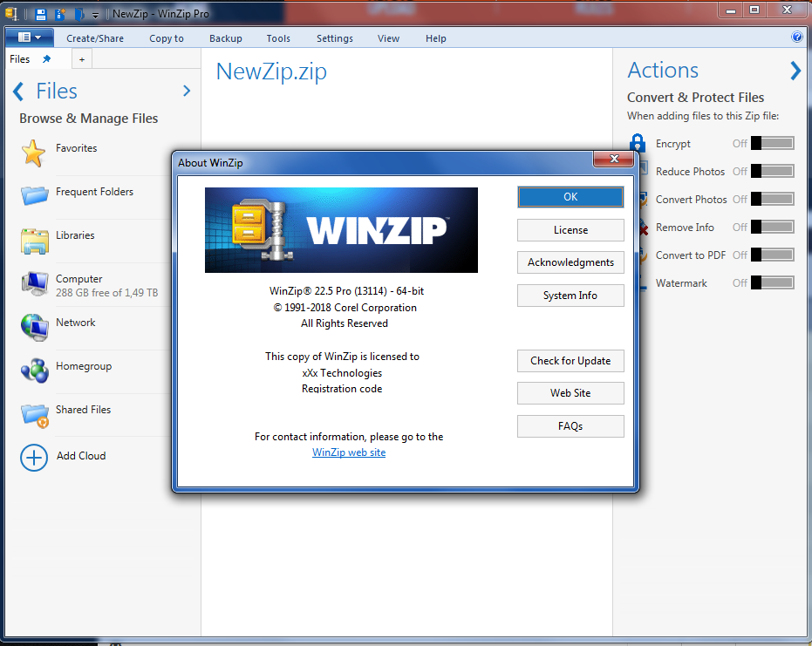Open the Create/Share ribbon tab
The width and height of the screenshot is (812, 646).
(x=95, y=38)
